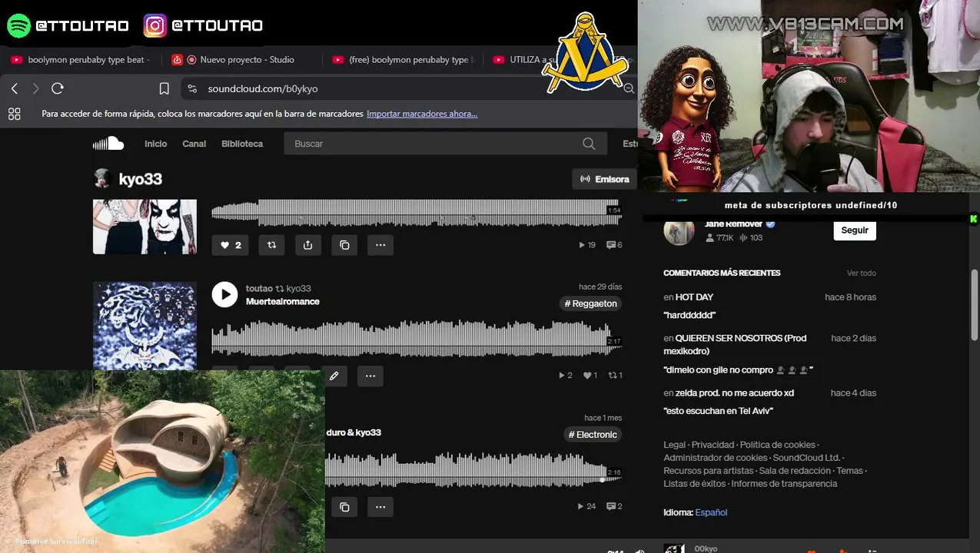The image size is (980, 553).
Task: Play the Muertealromance track
Action: (224, 294)
